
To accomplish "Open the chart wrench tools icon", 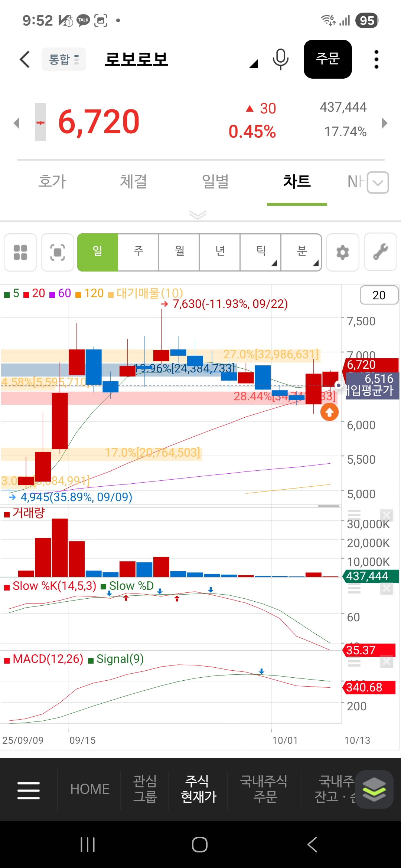I will point(381,252).
